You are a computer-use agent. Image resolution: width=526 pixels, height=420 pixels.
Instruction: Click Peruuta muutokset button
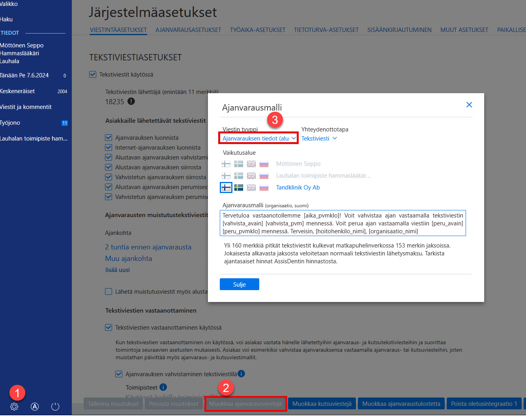point(174,403)
